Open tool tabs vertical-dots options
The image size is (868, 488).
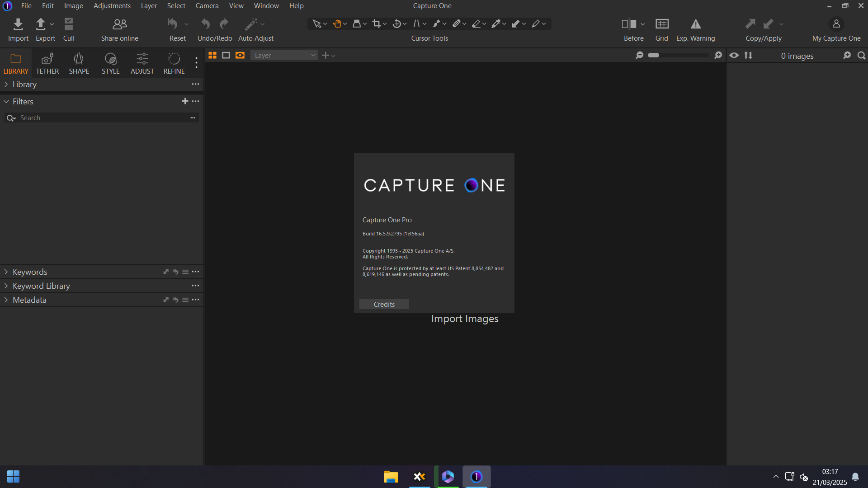pos(196,63)
